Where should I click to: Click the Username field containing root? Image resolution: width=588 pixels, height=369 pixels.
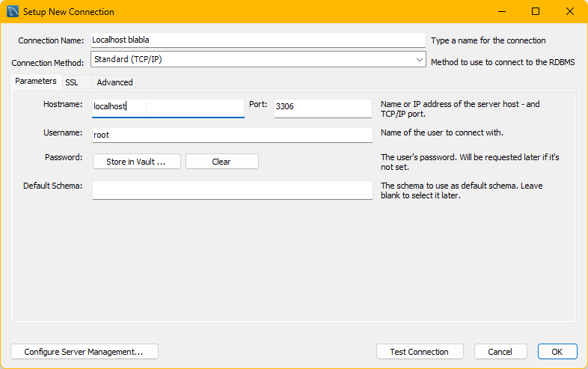tap(233, 135)
